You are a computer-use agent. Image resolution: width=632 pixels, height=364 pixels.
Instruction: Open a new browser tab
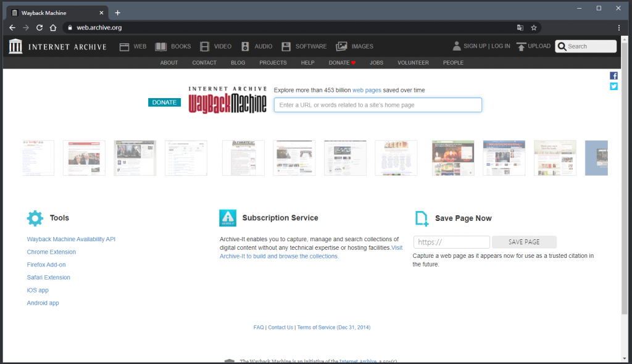pos(117,12)
